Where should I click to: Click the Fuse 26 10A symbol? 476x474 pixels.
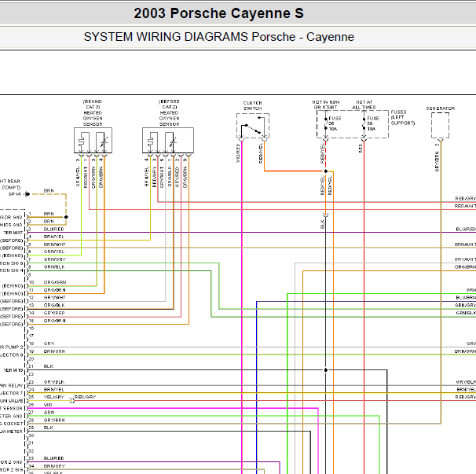[326, 123]
